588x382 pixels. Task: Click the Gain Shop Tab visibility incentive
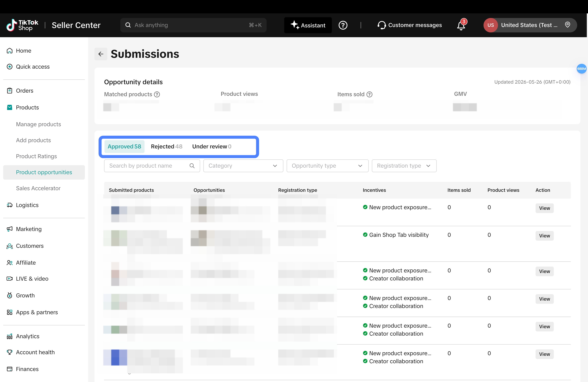[x=399, y=235]
